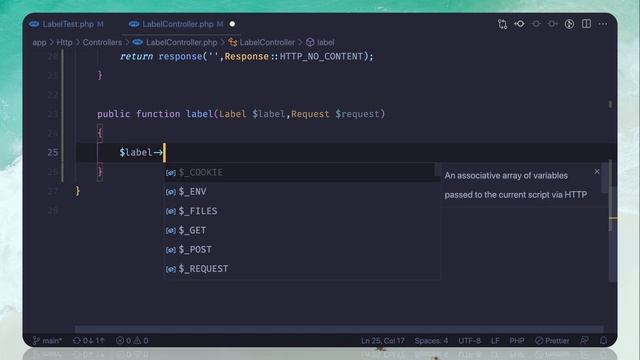The width and height of the screenshot is (640, 360).
Task: Select the $_REQUEST suggestion
Action: point(302,269)
